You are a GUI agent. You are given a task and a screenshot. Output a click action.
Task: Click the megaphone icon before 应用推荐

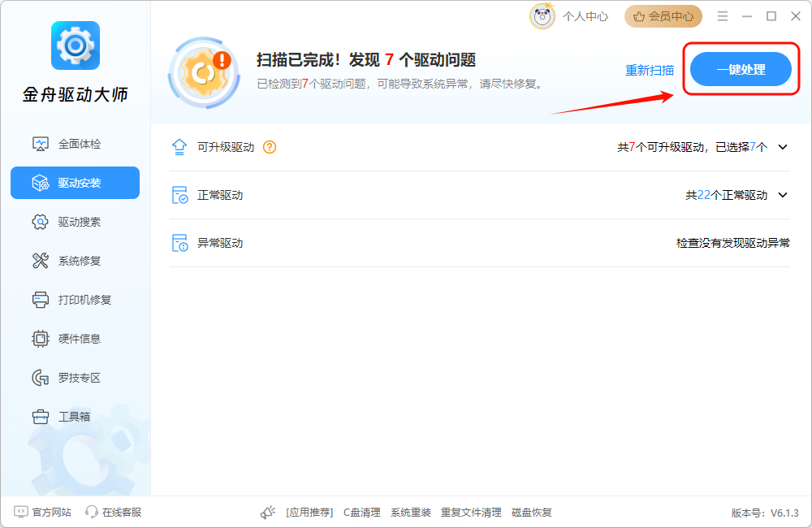click(268, 513)
